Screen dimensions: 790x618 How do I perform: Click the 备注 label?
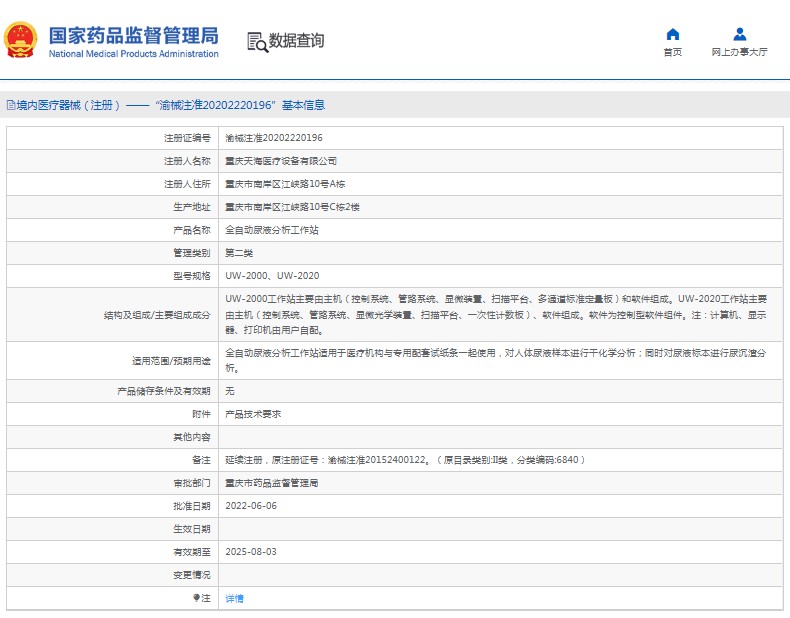tap(201, 460)
